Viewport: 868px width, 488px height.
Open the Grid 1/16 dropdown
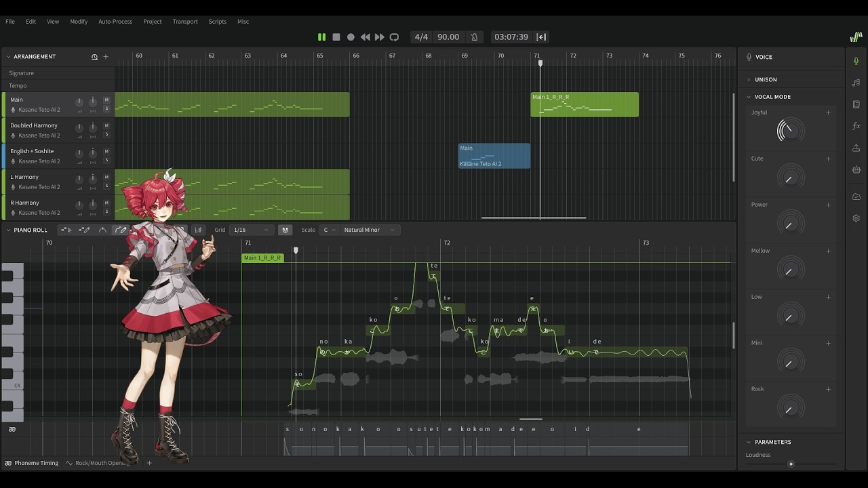pos(252,230)
